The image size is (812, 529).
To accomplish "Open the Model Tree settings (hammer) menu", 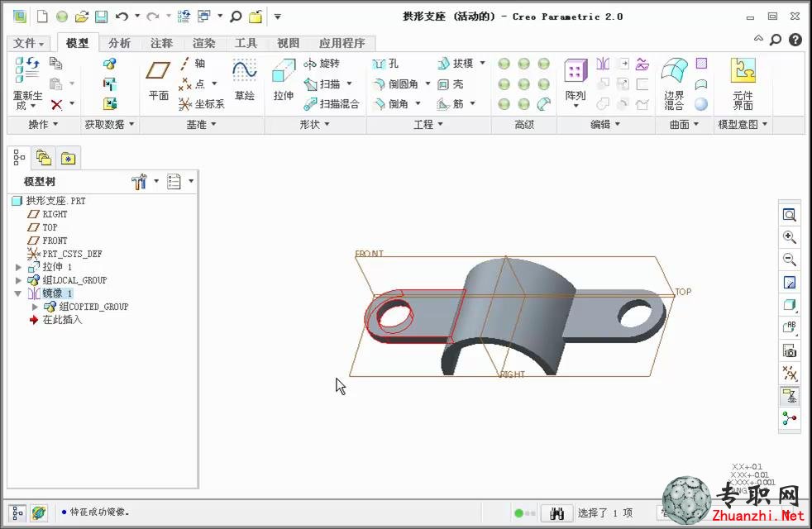I will tap(145, 182).
